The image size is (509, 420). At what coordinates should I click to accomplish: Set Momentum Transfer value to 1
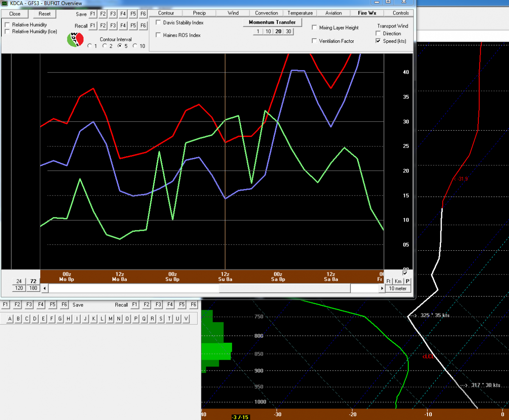(258, 31)
